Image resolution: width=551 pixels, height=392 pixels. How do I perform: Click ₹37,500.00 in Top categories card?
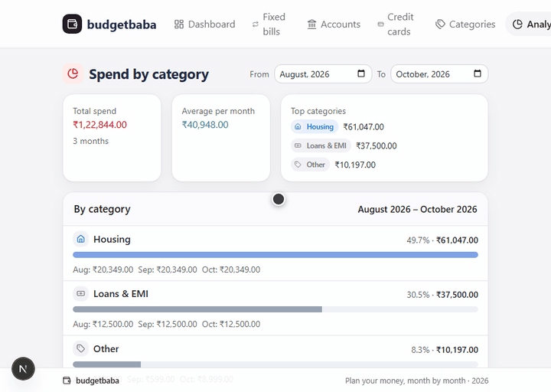click(377, 146)
